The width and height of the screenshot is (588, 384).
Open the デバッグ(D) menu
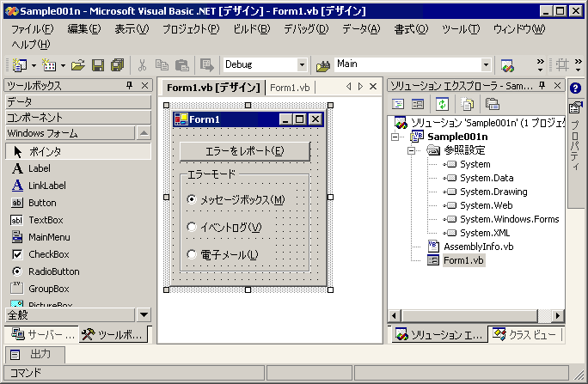[x=306, y=29]
